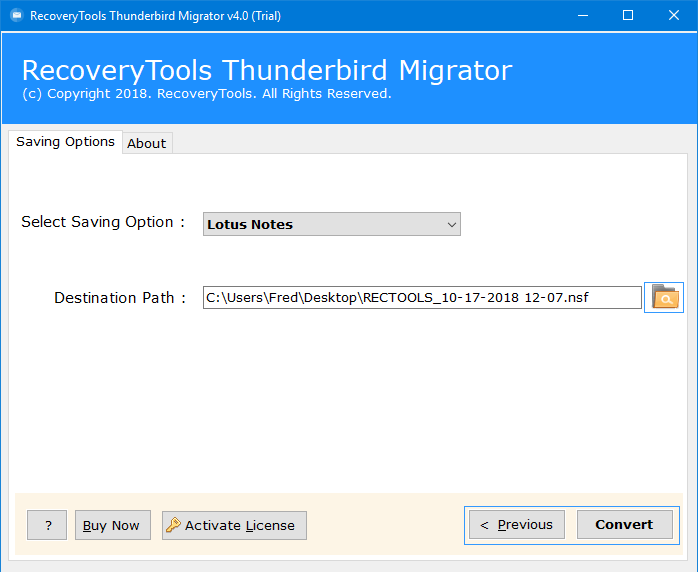698x572 pixels.
Task: Go back with the Previous button
Action: 517,524
